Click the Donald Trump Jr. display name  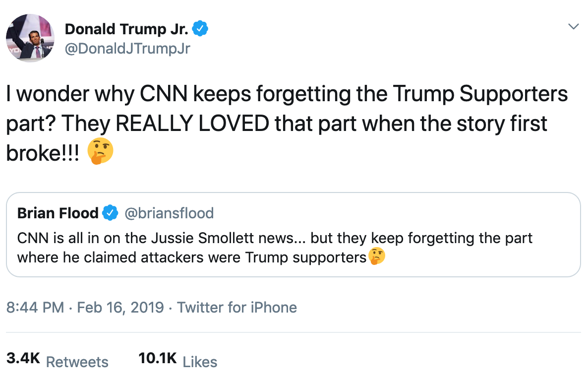coord(126,29)
